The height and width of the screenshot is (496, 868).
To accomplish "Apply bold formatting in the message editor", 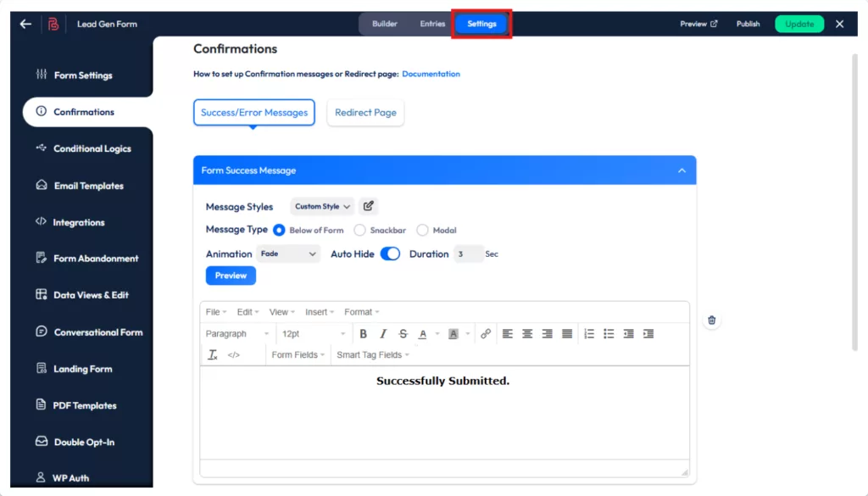I will (363, 333).
